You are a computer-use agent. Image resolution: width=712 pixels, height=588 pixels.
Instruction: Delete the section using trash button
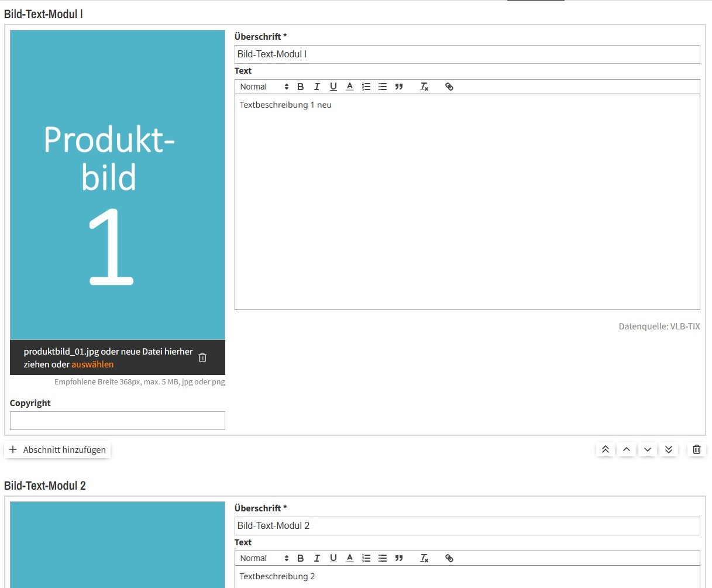pyautogui.click(x=696, y=449)
